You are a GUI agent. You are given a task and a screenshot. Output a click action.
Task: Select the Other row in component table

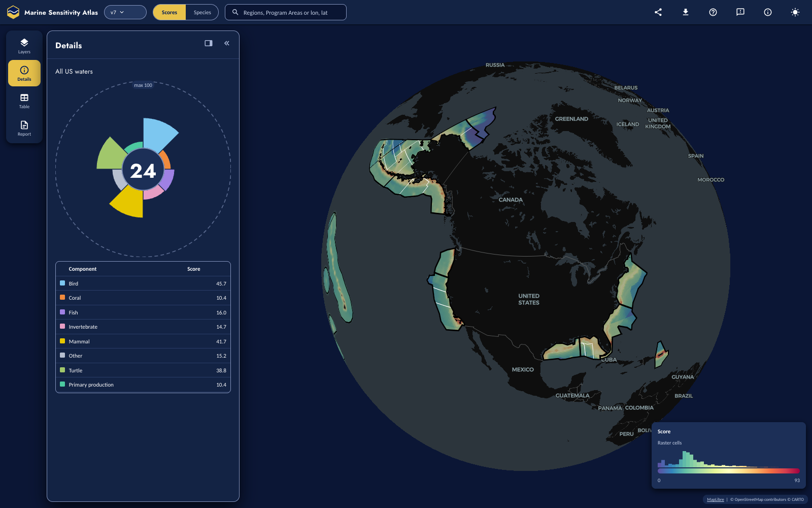pyautogui.click(x=143, y=356)
